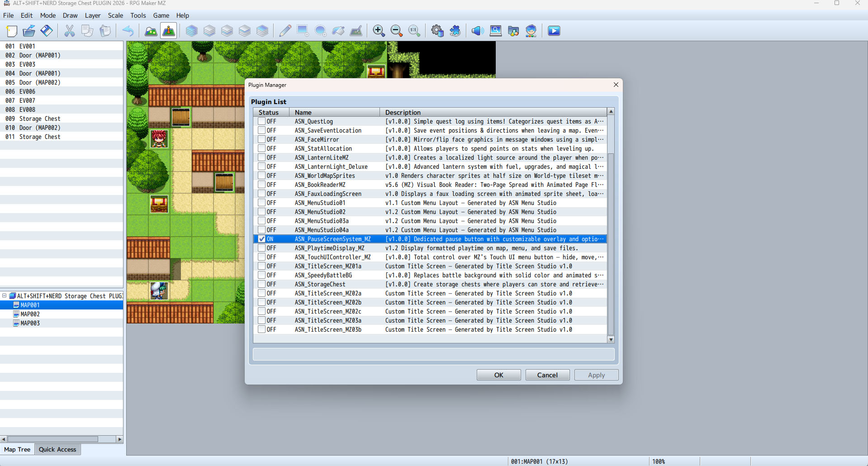Select the Pencil drawing tool
This screenshot has height=466, width=868.
click(x=285, y=31)
